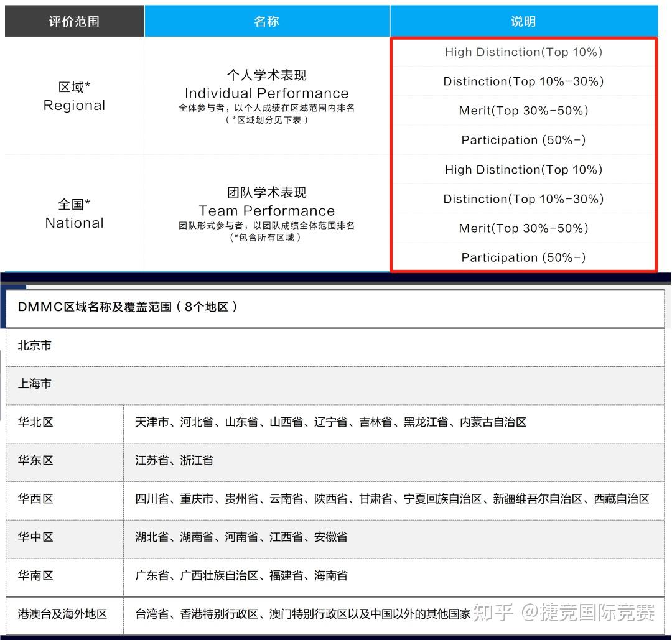Select High Distinction in national section
Viewport: 672px width, 640px height.
[x=523, y=169]
